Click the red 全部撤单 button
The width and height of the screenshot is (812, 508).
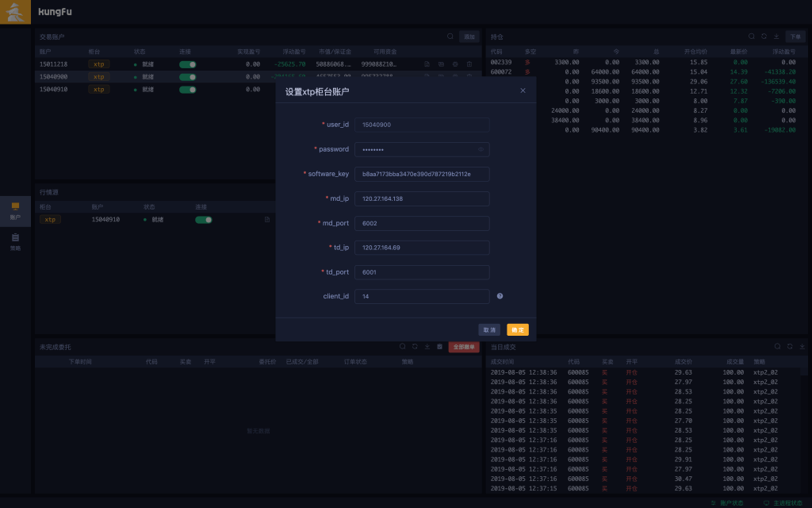463,347
